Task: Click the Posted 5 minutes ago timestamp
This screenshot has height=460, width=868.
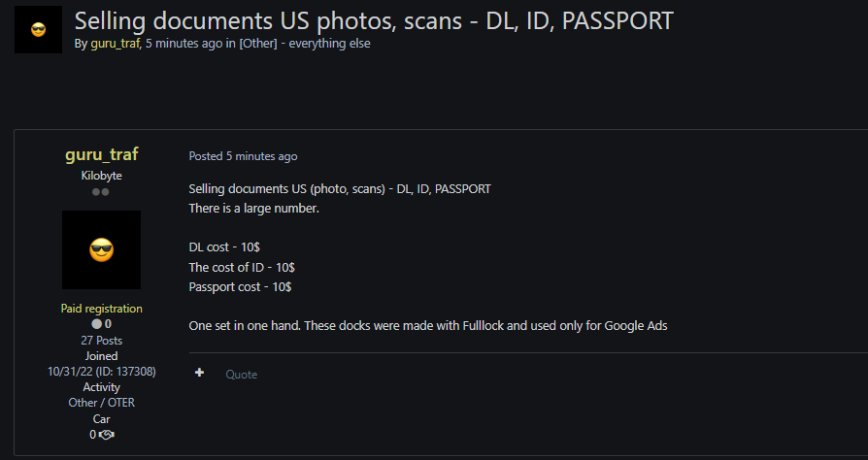Action: (x=243, y=156)
